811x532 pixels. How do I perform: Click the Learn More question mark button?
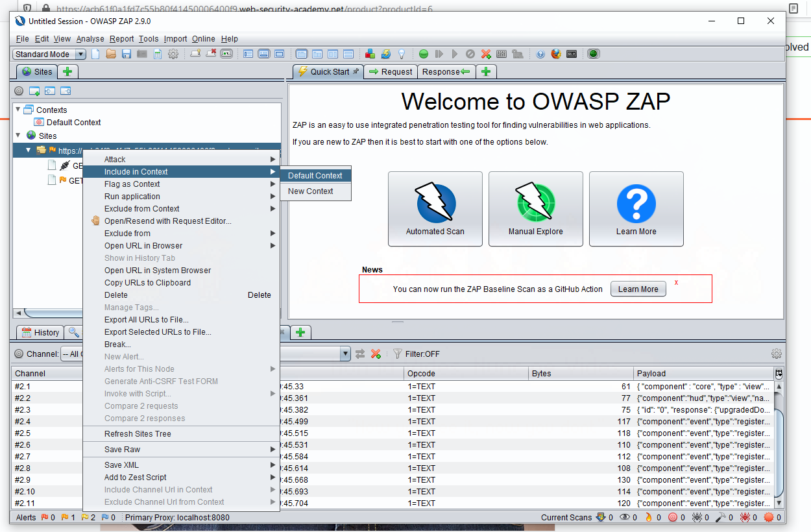click(636, 209)
